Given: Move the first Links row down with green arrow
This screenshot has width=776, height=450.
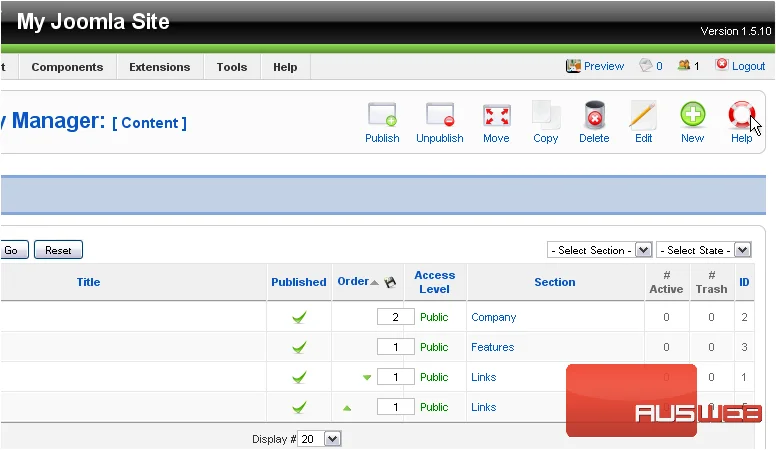Looking at the screenshot, I should [x=367, y=377].
